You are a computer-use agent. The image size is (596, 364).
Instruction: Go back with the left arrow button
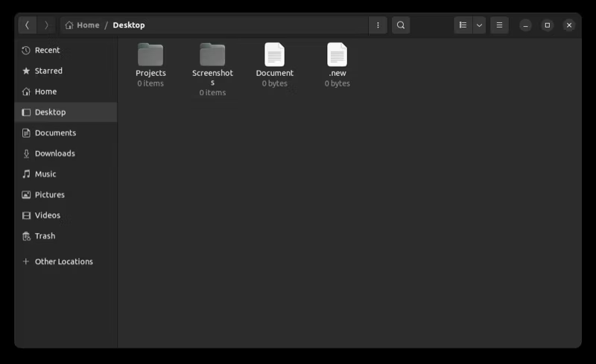(28, 25)
